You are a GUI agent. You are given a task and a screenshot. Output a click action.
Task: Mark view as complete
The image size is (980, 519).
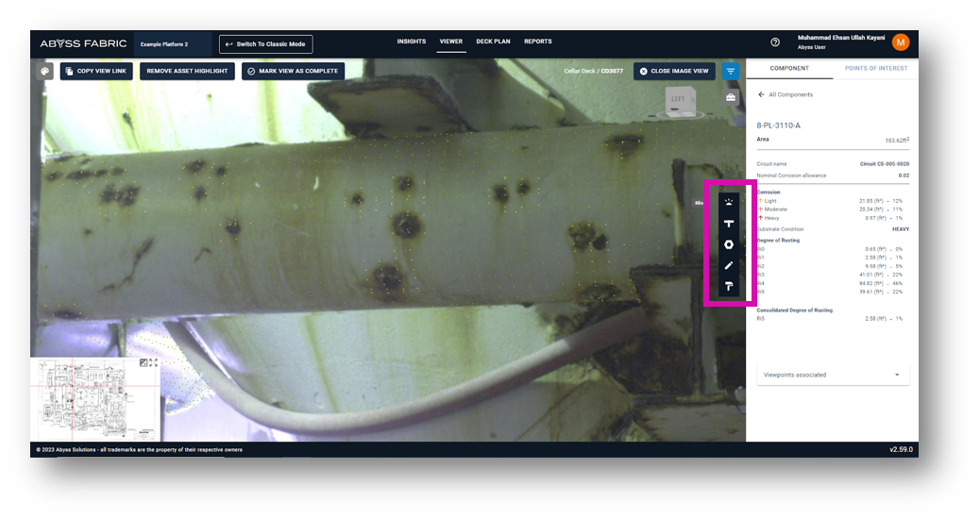pos(293,71)
